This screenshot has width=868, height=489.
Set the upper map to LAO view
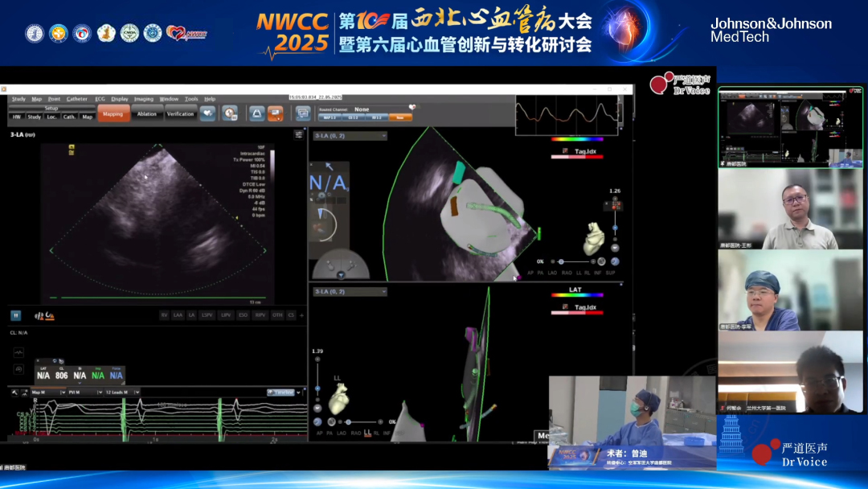(x=552, y=273)
